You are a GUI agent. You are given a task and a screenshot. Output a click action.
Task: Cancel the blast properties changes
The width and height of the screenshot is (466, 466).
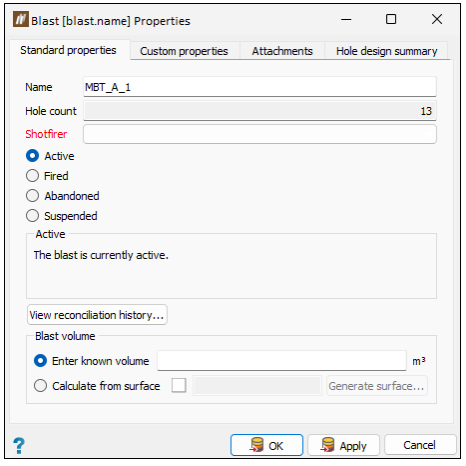point(420,445)
